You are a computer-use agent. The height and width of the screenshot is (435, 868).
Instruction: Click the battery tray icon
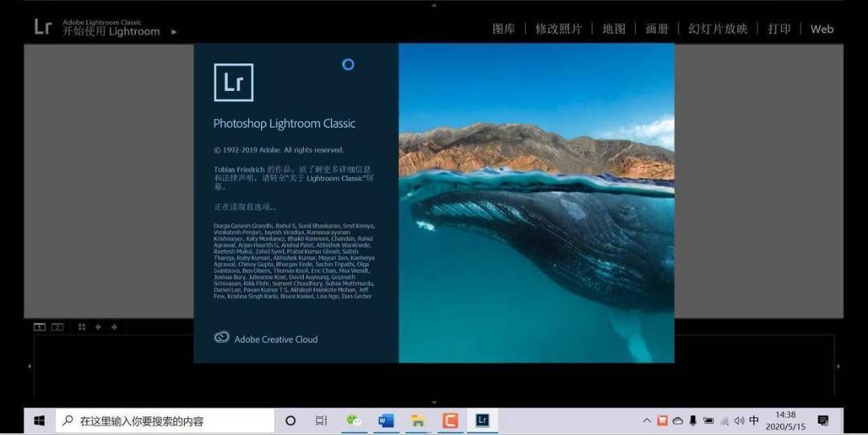(x=708, y=421)
